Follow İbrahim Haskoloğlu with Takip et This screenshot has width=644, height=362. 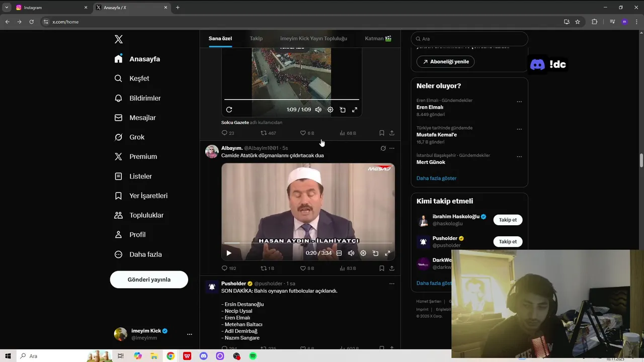[x=508, y=220]
